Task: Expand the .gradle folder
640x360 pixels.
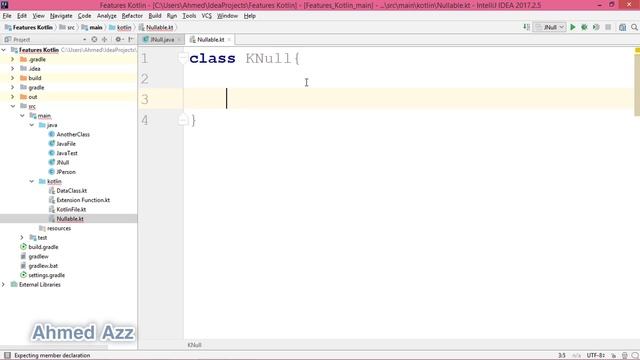Action: pos(12,59)
